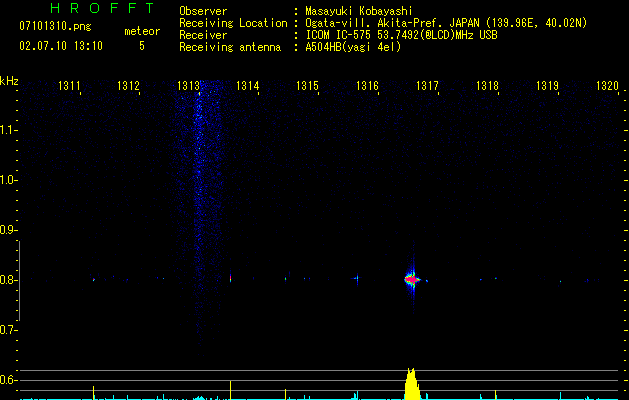Click the small echo cross just before 1316
This screenshot has width=629, height=400.
(357, 278)
